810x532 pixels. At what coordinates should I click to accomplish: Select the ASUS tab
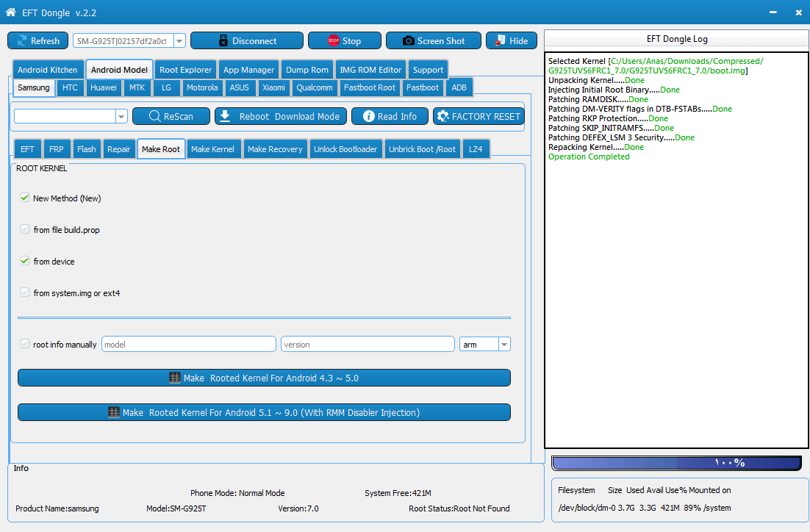point(239,87)
